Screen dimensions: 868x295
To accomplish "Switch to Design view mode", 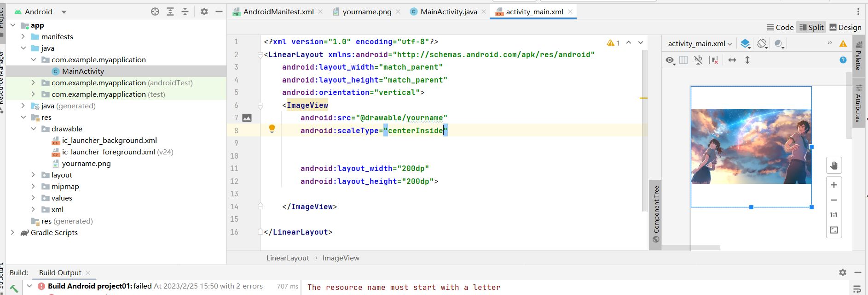I will (845, 27).
